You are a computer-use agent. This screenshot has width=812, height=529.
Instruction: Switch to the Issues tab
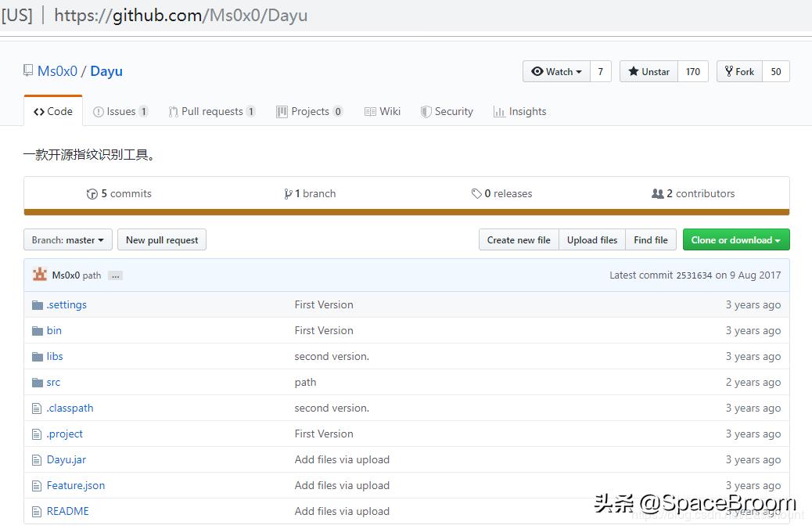click(x=120, y=111)
